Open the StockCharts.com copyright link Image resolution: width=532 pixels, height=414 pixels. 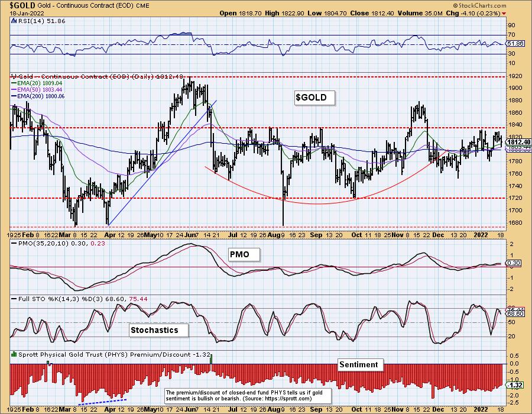click(x=479, y=5)
